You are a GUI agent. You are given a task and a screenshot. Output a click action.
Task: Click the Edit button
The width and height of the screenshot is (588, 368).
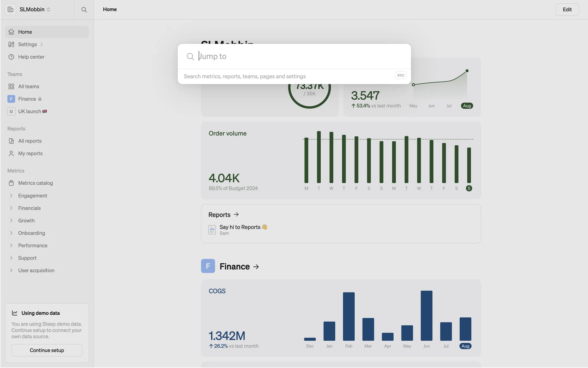point(567,10)
